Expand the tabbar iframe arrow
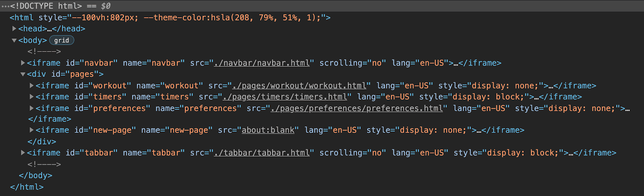This screenshot has width=644, height=196. pyautogui.click(x=23, y=153)
